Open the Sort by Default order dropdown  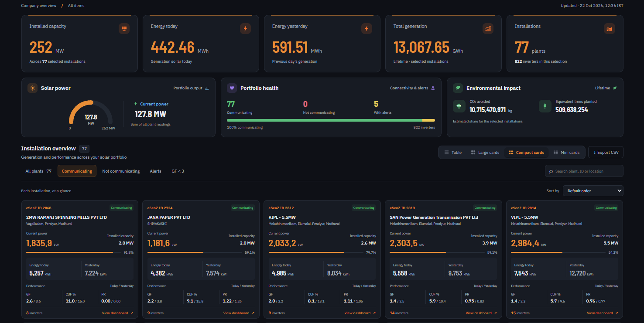tap(593, 191)
